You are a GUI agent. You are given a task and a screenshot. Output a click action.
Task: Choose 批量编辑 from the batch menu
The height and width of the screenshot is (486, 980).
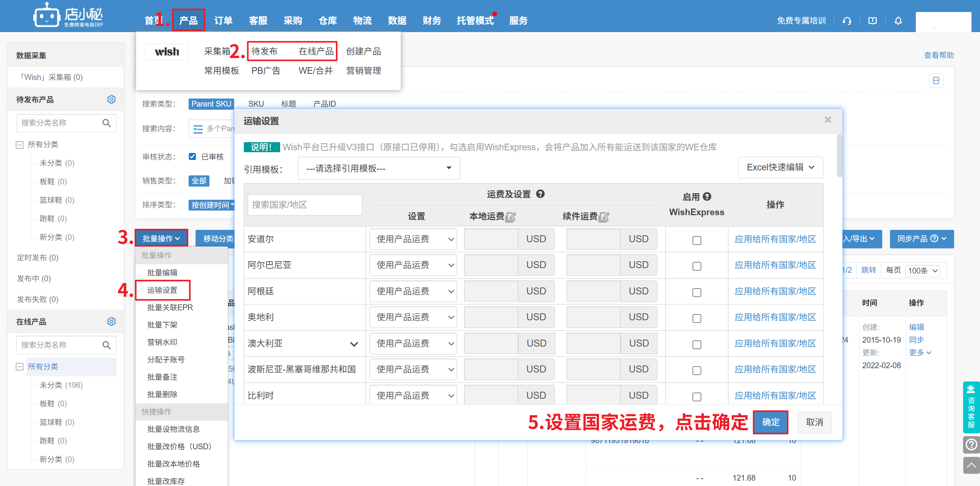pyautogui.click(x=162, y=272)
